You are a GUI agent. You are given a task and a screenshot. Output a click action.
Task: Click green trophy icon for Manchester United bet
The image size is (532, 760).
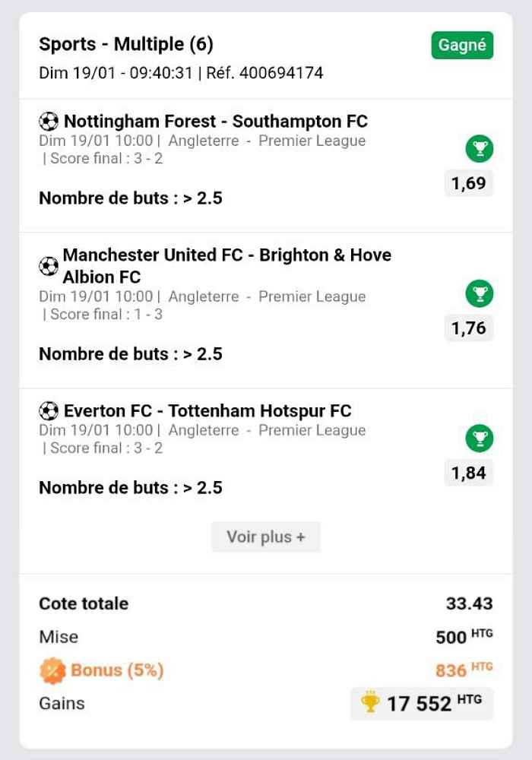(480, 293)
